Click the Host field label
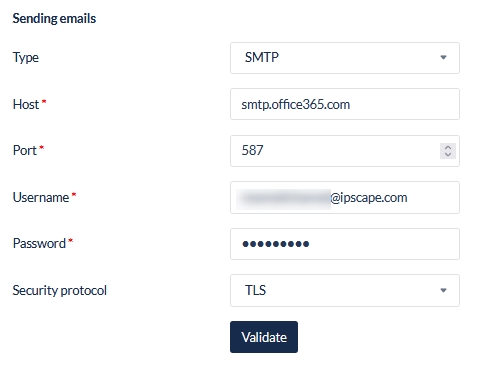488x378 pixels. 26,104
